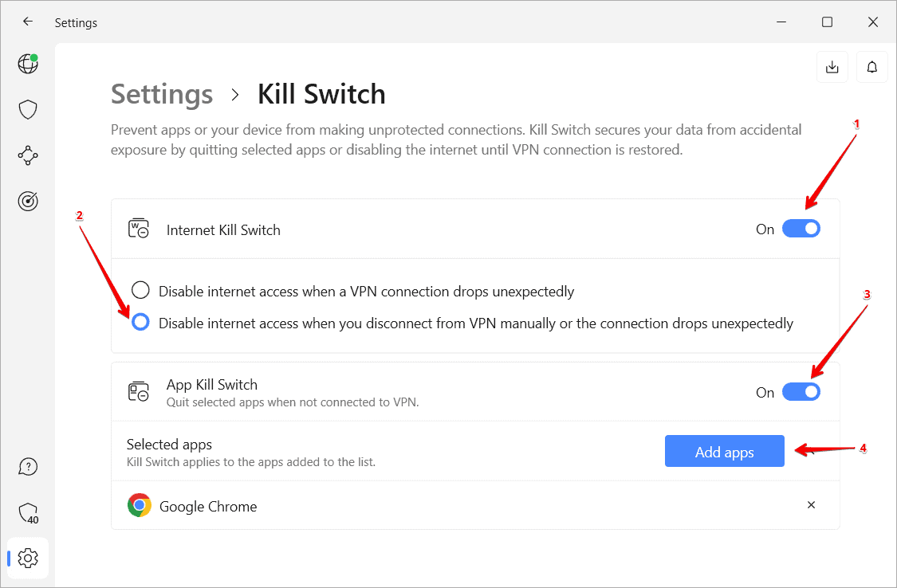
Task: Open the Meshnet icon in sidebar
Action: [28, 155]
